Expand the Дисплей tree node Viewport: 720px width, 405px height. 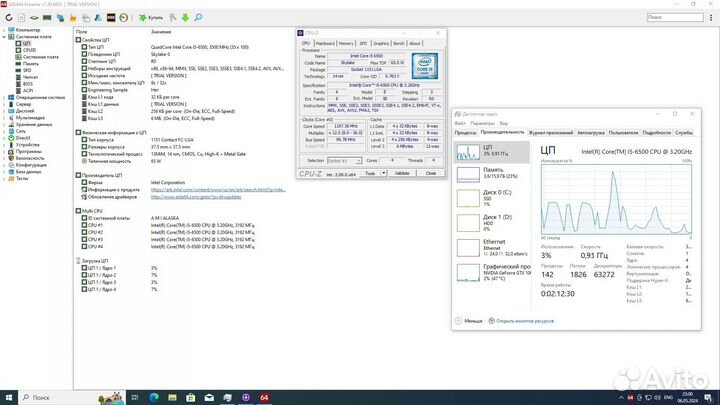point(4,111)
